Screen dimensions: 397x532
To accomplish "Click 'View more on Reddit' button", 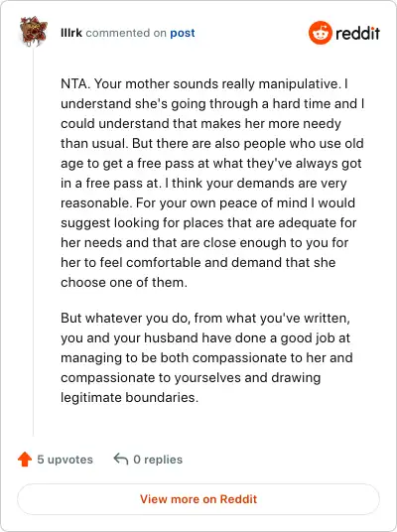I will 198,499.
